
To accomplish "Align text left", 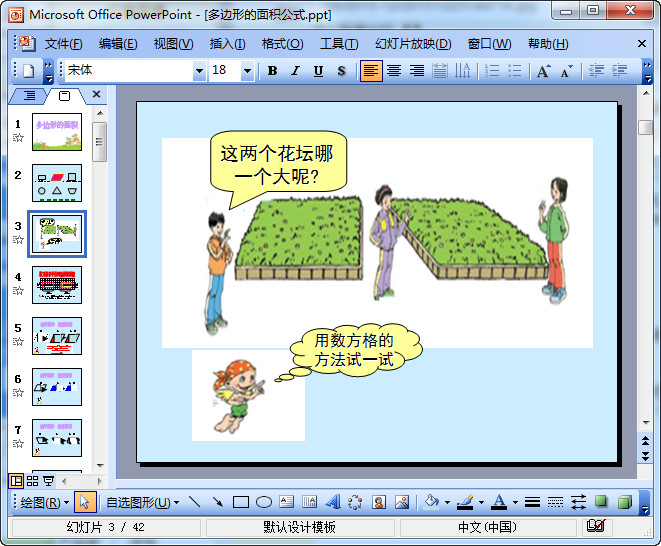I will [371, 71].
